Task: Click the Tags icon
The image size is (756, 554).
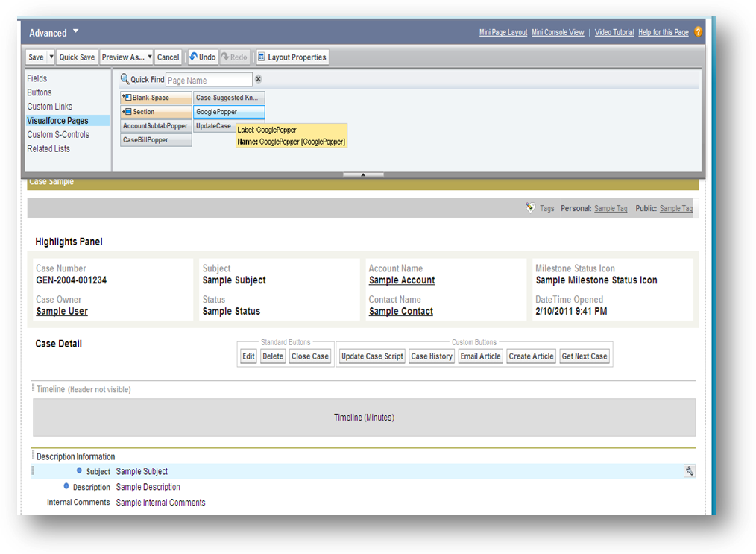Action: click(x=530, y=208)
